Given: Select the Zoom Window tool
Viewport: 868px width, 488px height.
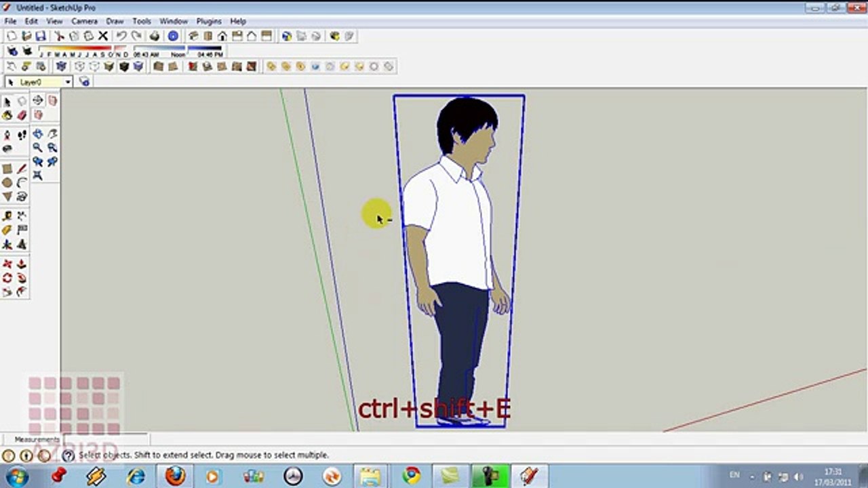Looking at the screenshot, I should tap(52, 148).
